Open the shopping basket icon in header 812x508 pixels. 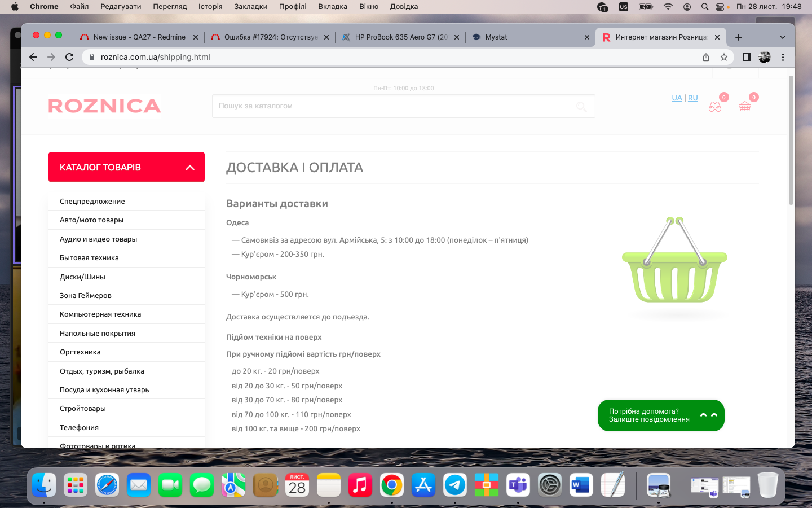pos(745,106)
